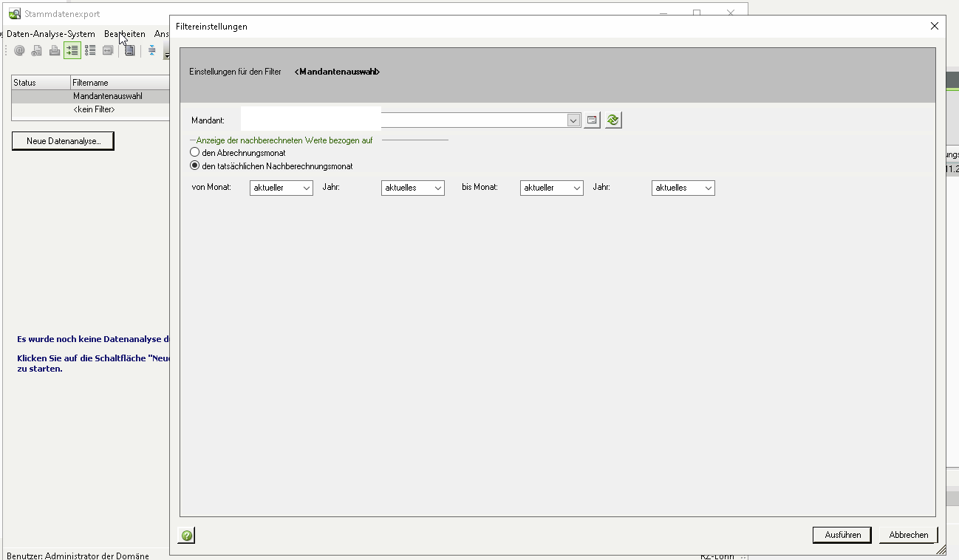
Task: Open the Bearbeiten menu
Action: click(x=124, y=34)
